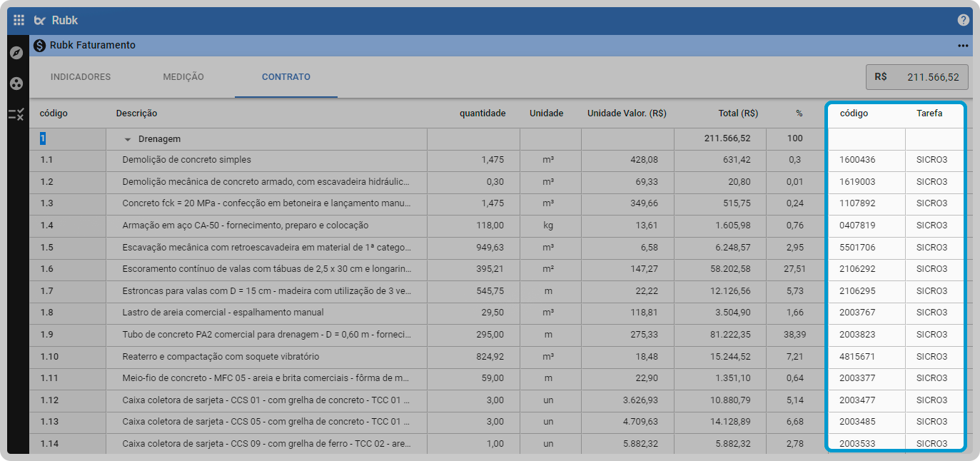Click the Total (R$) column header
The image size is (980, 461).
(738, 113)
